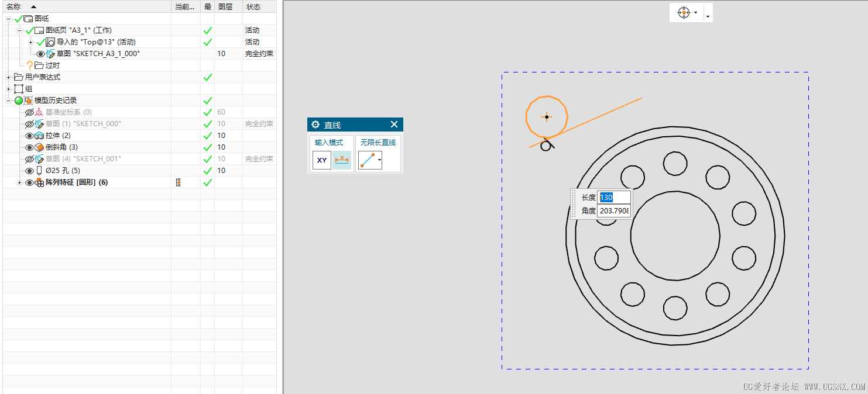
Task: Click the infinite line type icon
Action: tap(367, 160)
